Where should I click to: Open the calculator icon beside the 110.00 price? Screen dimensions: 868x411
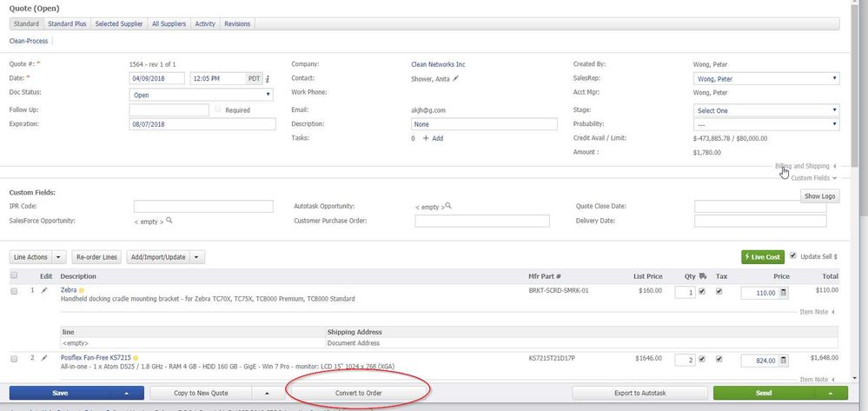pos(784,293)
